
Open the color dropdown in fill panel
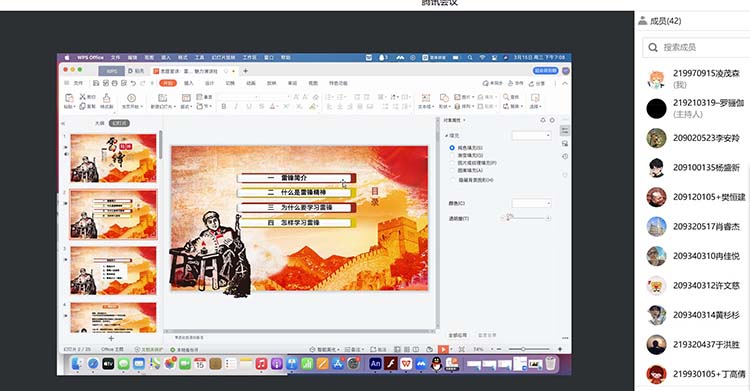tap(531, 203)
